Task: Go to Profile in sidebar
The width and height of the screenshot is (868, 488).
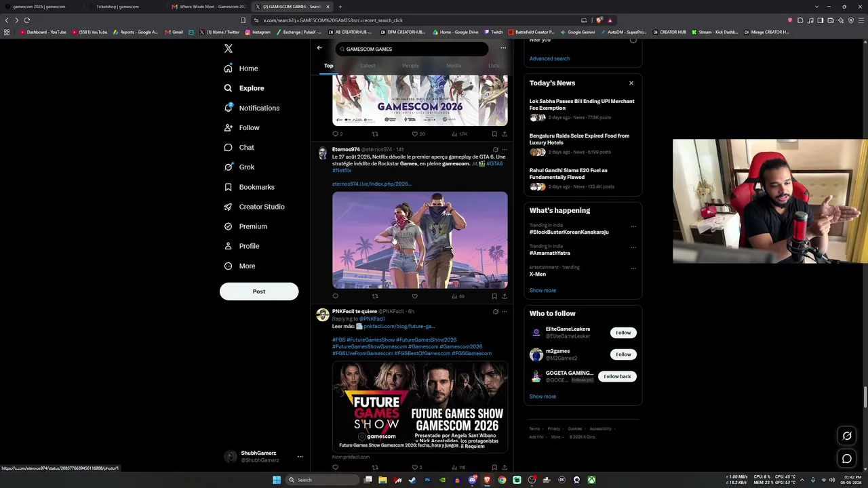Action: coord(241,246)
